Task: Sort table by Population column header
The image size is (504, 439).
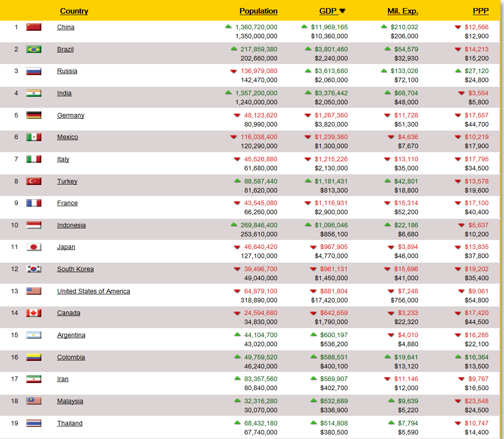Action: (258, 11)
